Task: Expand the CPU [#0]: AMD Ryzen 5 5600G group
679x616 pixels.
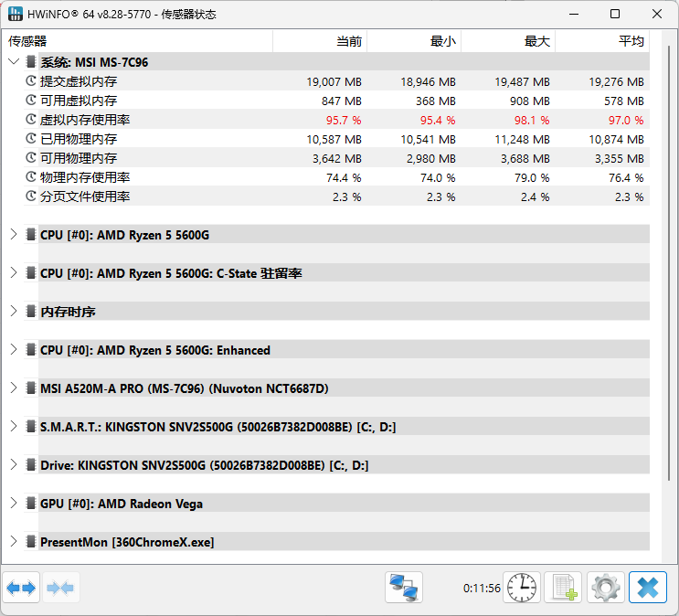Action: click(x=14, y=234)
